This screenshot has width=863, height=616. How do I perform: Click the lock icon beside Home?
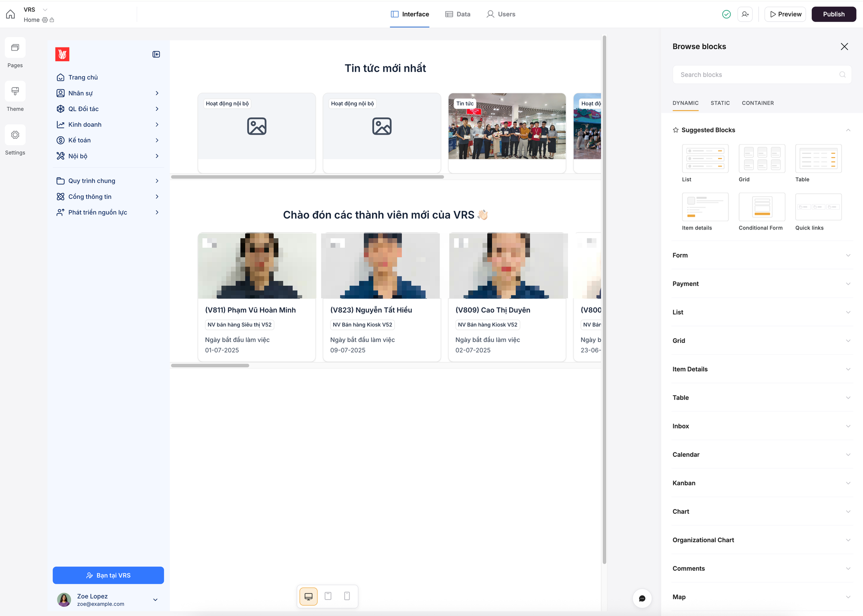click(52, 20)
